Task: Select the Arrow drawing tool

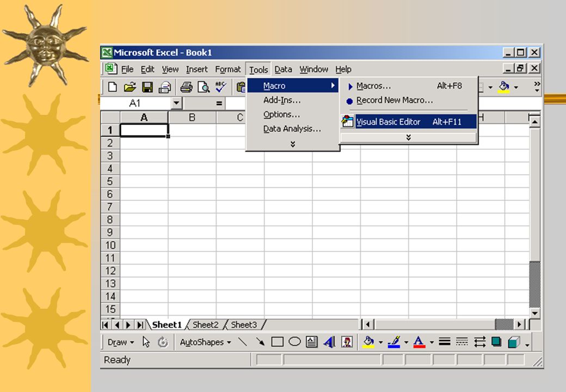Action: pos(260,342)
